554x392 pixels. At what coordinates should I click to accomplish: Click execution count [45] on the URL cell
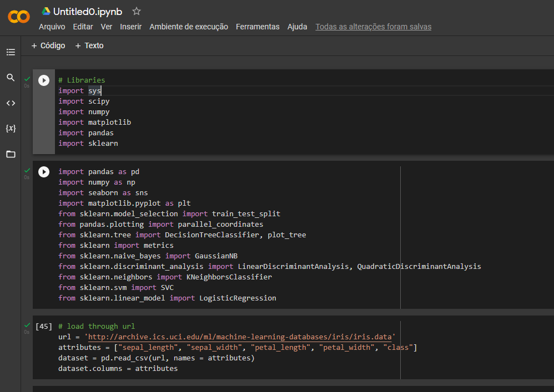43,326
